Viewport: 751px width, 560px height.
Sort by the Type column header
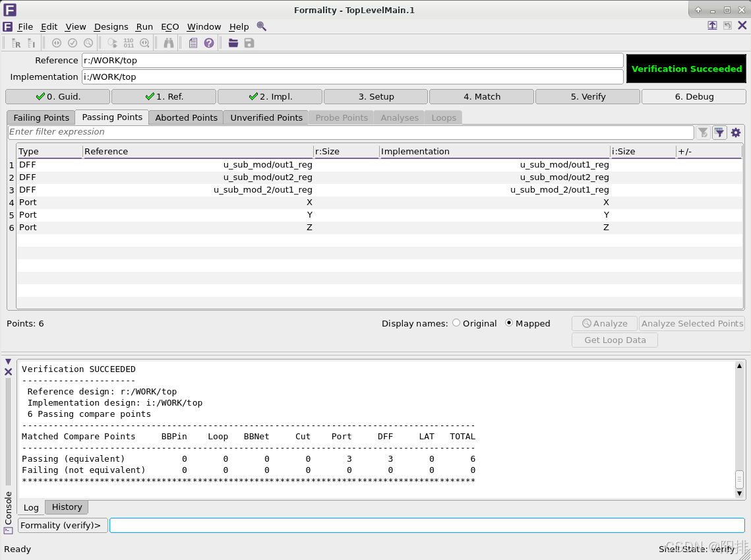tap(49, 151)
